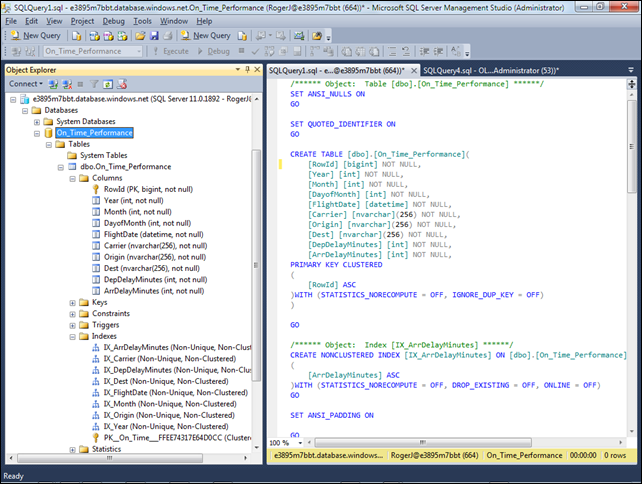Open the 100 % zoom dropdown
Image resolution: width=642 pixels, height=484 pixels.
coord(300,443)
